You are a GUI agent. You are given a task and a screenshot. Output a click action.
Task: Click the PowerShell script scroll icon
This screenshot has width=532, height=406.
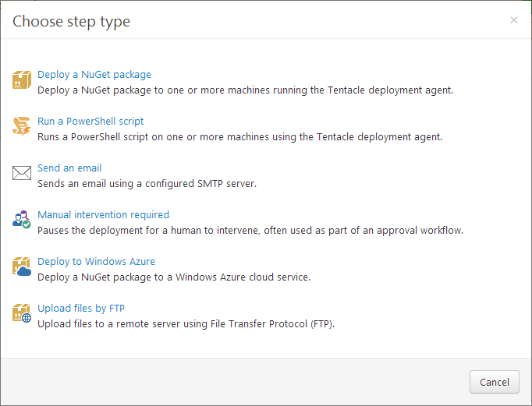21,126
